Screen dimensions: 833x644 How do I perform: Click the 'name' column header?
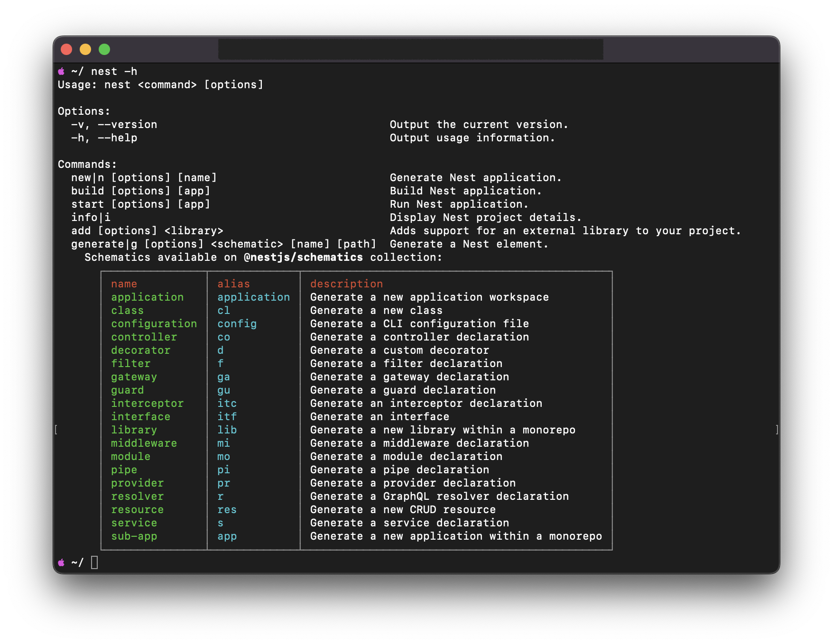tap(124, 284)
